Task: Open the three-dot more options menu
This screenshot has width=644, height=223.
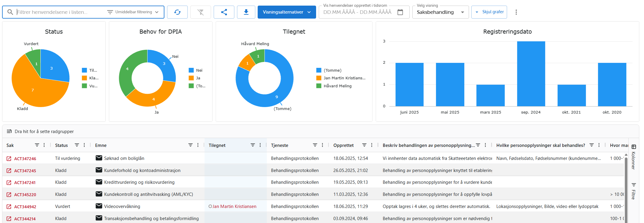Action: click(516, 12)
